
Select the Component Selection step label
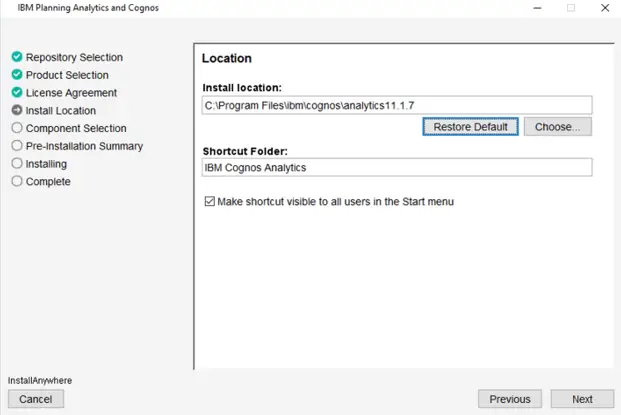[x=76, y=128]
